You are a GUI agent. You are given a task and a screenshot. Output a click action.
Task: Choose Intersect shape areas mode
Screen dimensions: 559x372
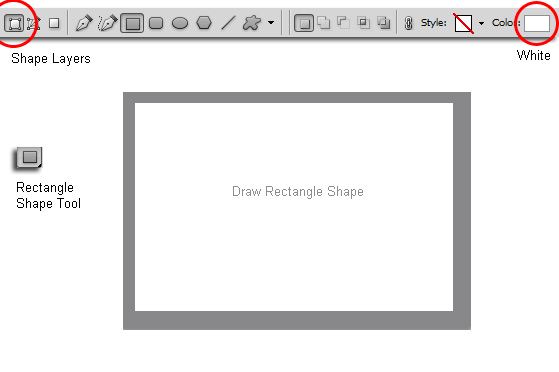[363, 23]
